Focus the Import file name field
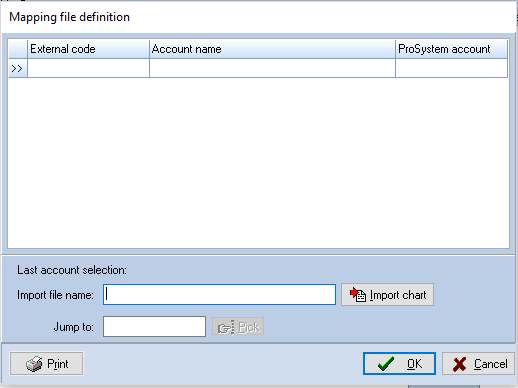Screen dimensions: 518x388 tap(219, 295)
